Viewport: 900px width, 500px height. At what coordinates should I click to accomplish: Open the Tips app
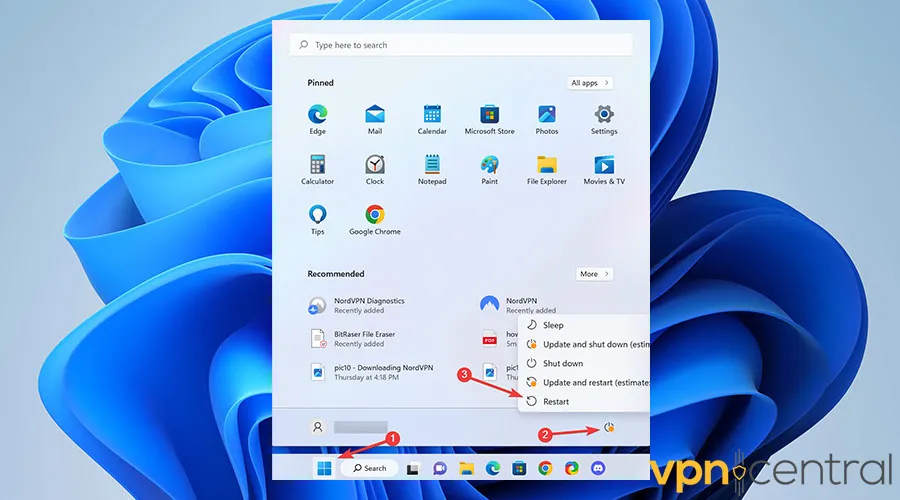317,220
